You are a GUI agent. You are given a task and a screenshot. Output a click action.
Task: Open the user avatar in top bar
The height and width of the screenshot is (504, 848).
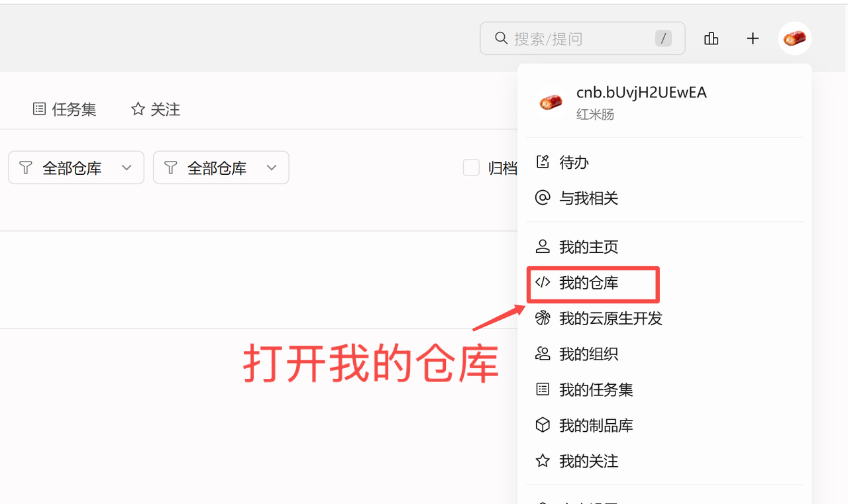pyautogui.click(x=794, y=38)
